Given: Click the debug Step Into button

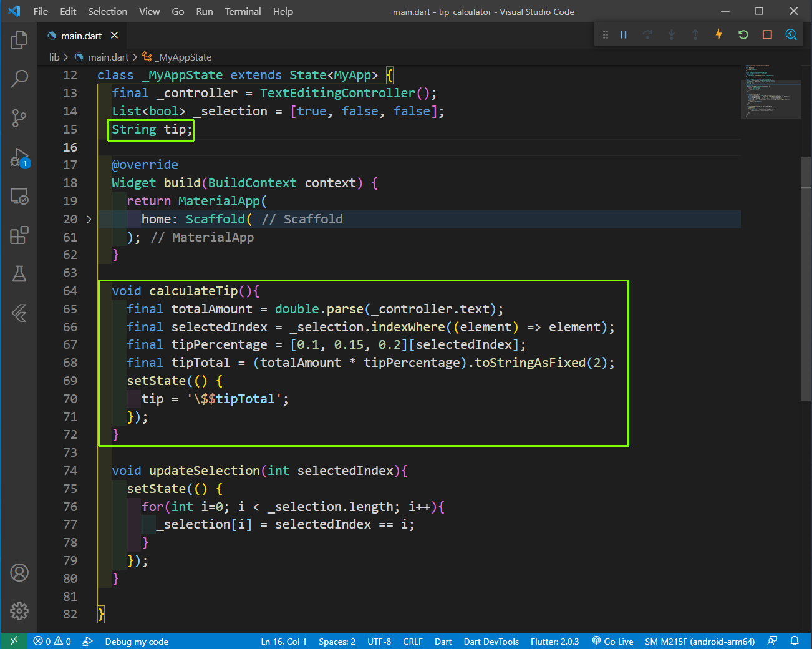Looking at the screenshot, I should pos(671,35).
